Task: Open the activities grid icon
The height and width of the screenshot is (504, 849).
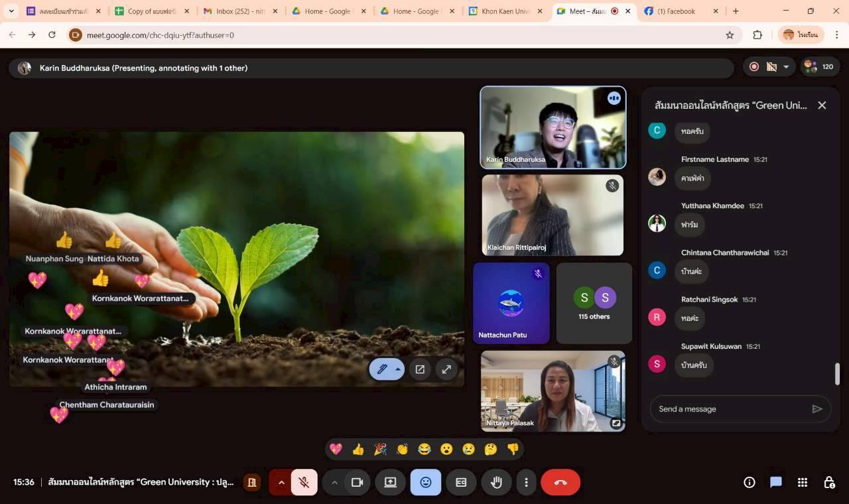Action: pyautogui.click(x=803, y=482)
